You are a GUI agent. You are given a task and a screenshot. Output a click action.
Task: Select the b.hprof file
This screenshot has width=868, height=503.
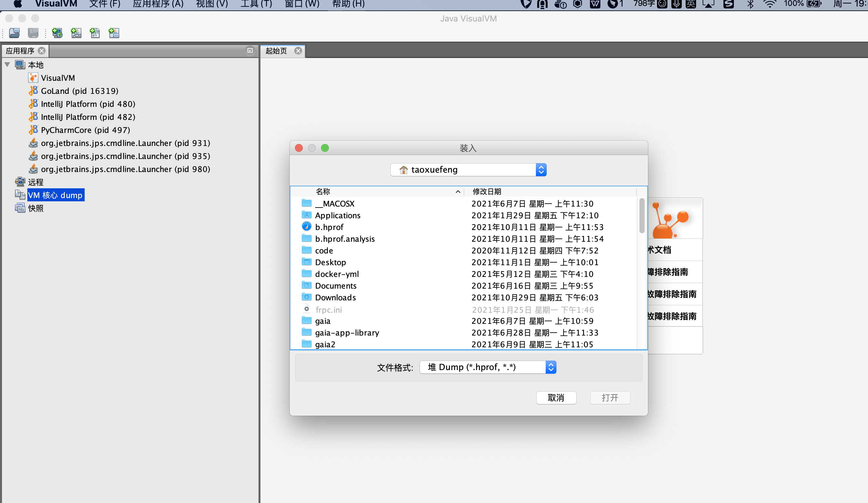(x=464, y=227)
